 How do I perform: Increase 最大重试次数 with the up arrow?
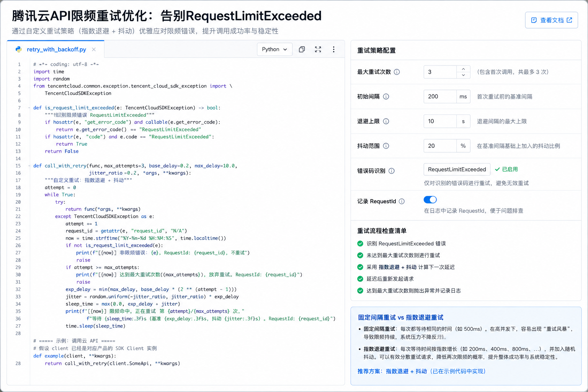[x=463, y=69]
